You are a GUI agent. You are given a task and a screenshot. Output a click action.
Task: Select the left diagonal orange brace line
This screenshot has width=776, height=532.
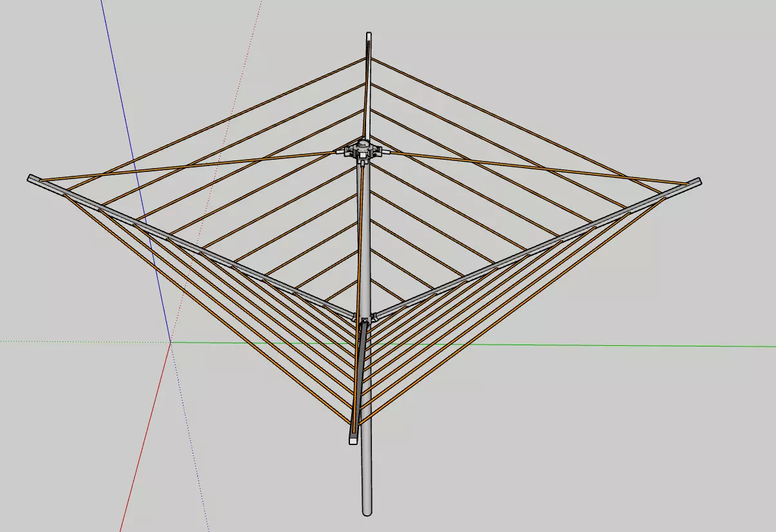[x=187, y=166]
